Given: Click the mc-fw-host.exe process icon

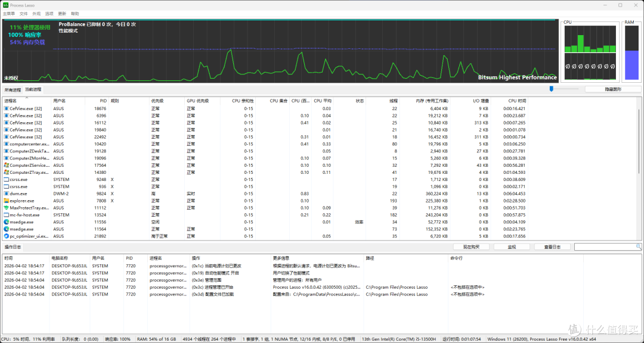Looking at the screenshot, I should [6, 215].
